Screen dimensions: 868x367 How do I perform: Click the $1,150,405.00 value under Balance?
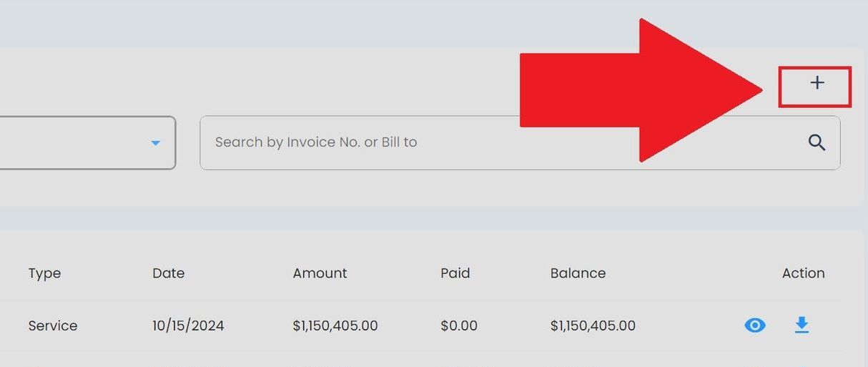[593, 326]
